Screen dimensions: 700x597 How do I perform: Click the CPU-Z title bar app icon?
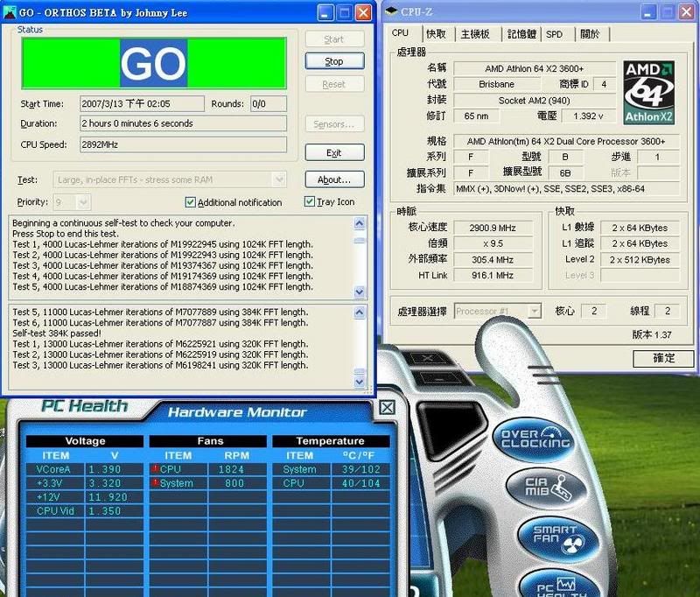[x=391, y=11]
